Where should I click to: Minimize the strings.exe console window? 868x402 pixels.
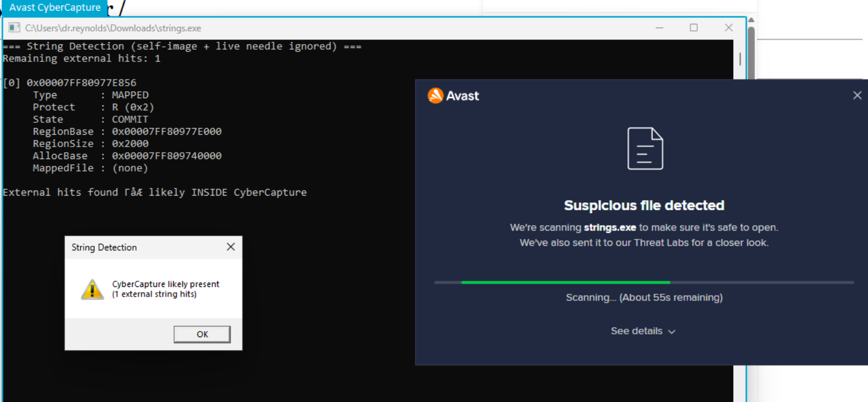pyautogui.click(x=659, y=28)
